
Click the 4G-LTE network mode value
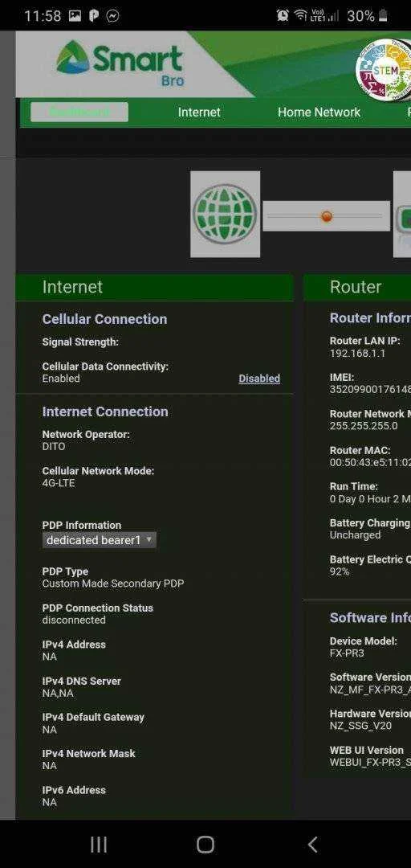[59, 483]
